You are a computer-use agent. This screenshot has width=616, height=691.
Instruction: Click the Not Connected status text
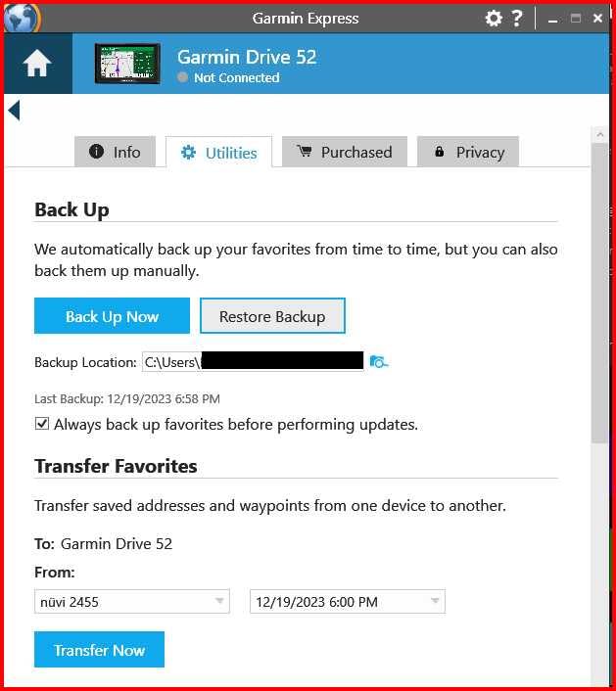click(x=237, y=77)
